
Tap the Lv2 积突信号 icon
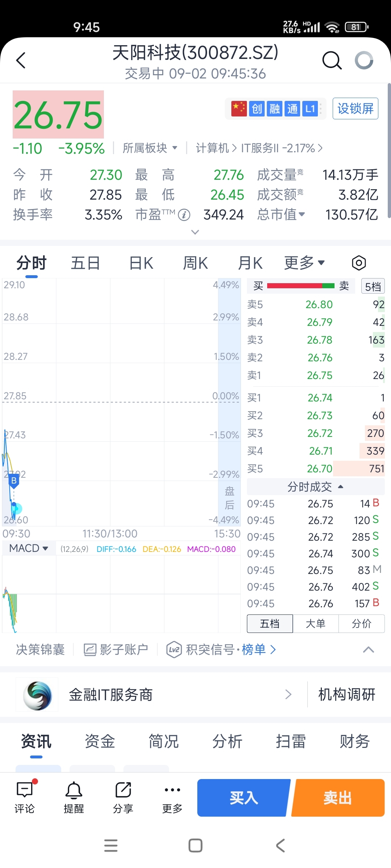pyautogui.click(x=174, y=650)
